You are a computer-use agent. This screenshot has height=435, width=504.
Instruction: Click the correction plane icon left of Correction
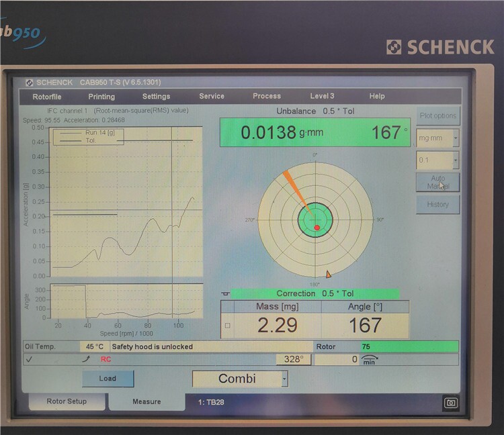point(226,293)
